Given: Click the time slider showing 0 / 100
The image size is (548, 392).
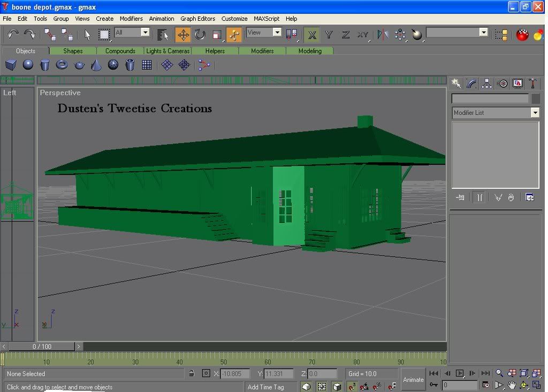Looking at the screenshot, I should tap(42, 347).
